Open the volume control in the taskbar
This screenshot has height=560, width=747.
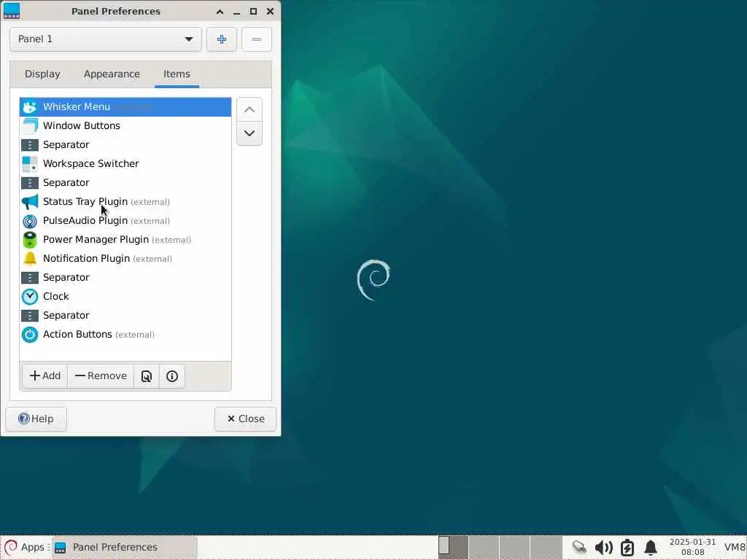[x=603, y=548]
